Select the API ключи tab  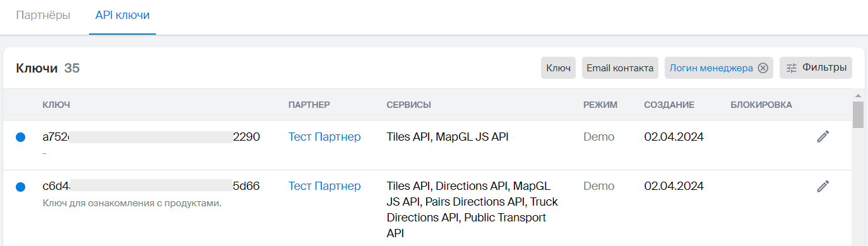[122, 15]
